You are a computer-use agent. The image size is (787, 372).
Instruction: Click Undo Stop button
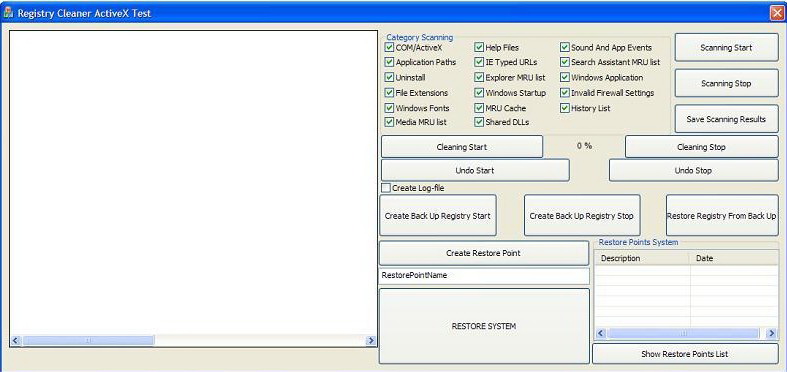[693, 170]
